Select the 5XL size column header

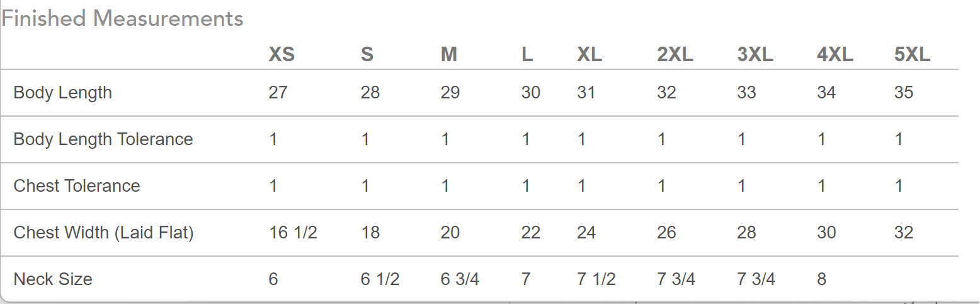[911, 55]
